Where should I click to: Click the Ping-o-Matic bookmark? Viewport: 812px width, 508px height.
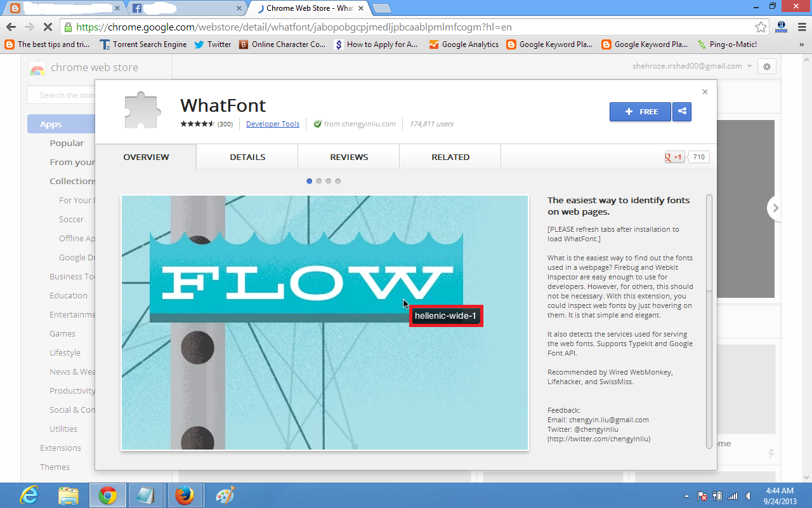(730, 44)
